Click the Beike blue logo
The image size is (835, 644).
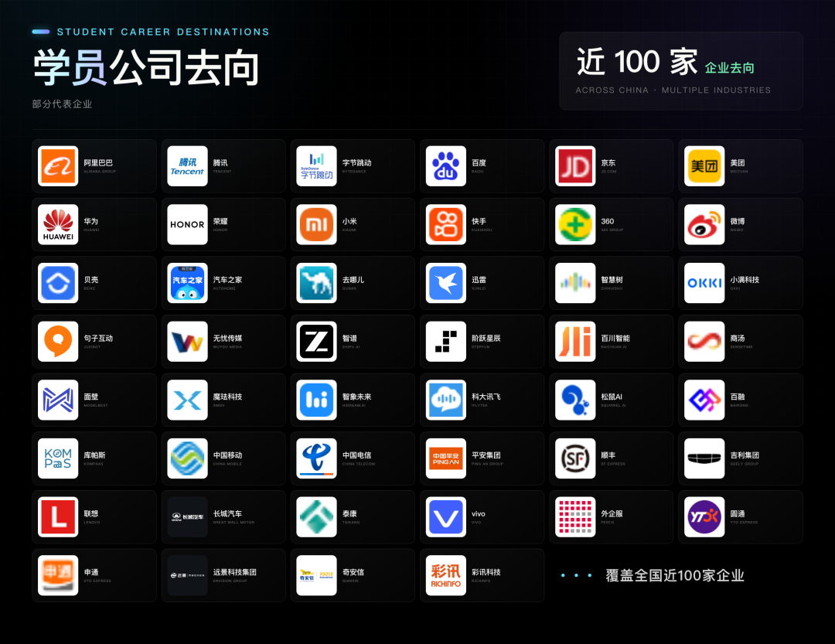[58, 283]
